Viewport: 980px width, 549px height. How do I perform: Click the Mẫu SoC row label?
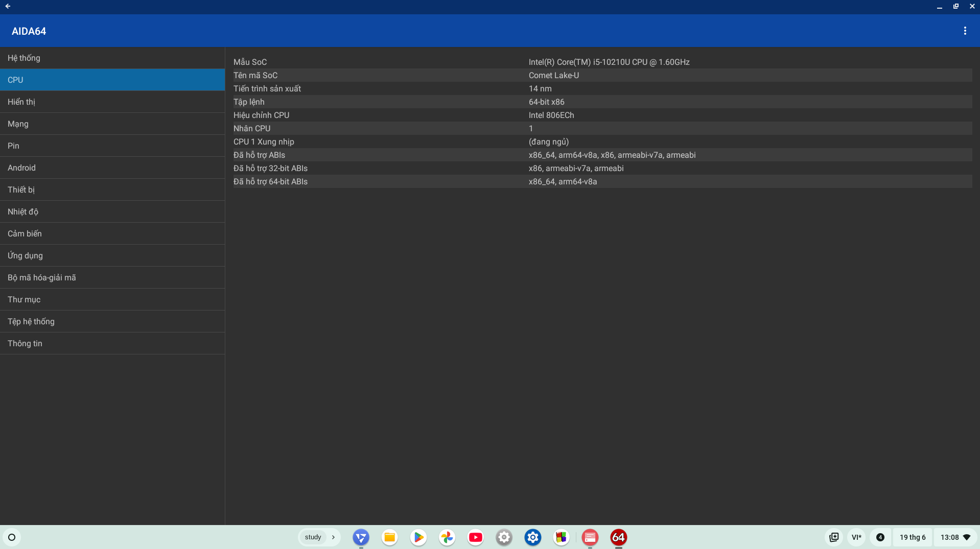(250, 62)
